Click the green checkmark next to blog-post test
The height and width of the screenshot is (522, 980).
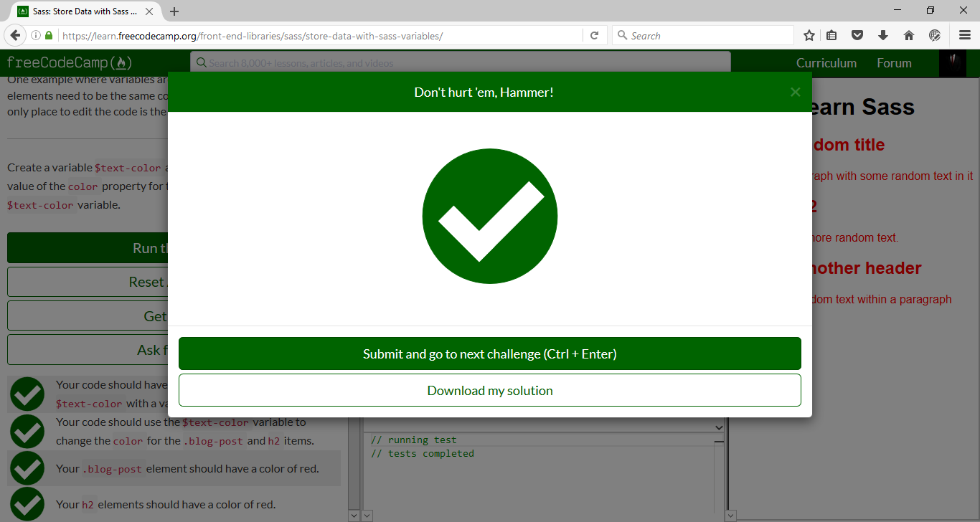click(27, 468)
